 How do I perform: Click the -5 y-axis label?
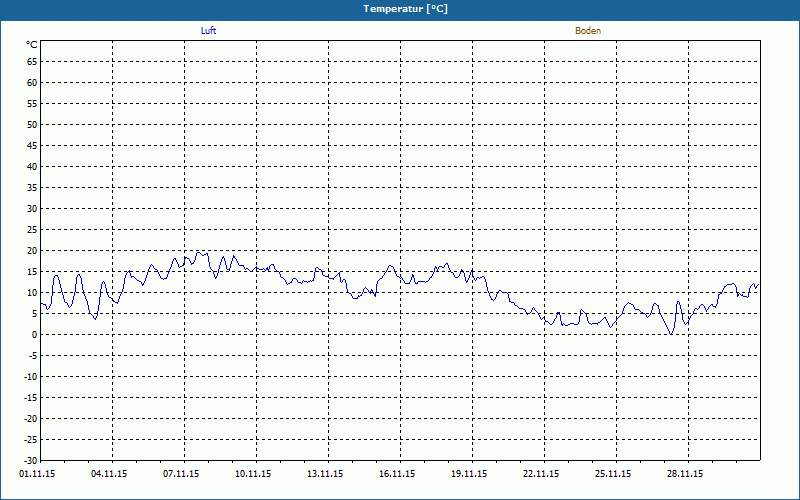(33, 356)
